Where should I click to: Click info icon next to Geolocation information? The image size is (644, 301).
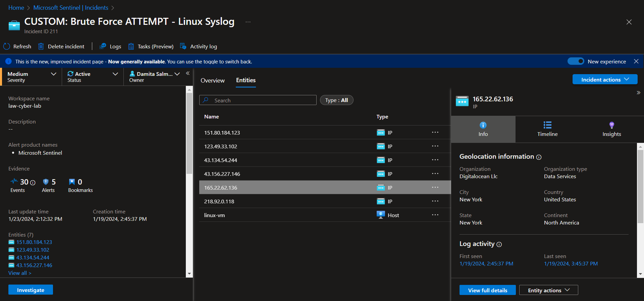click(x=539, y=157)
